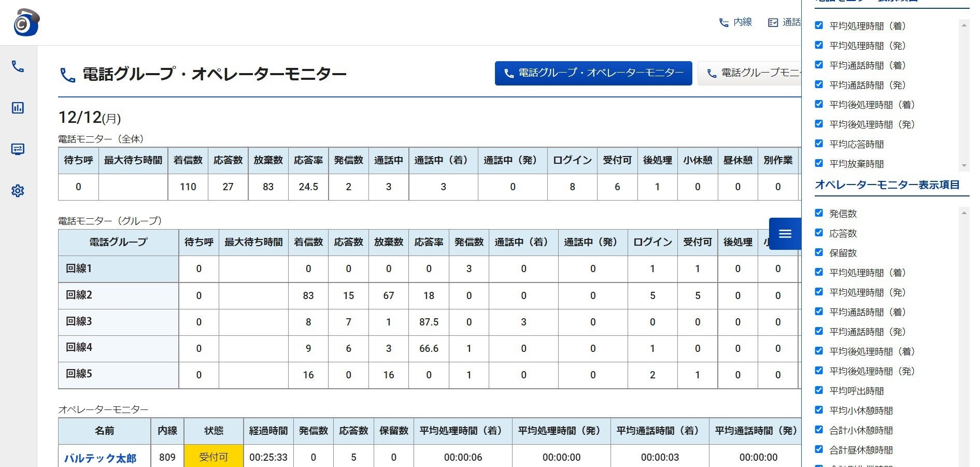Open operator バルテック太郎 link

[100, 458]
